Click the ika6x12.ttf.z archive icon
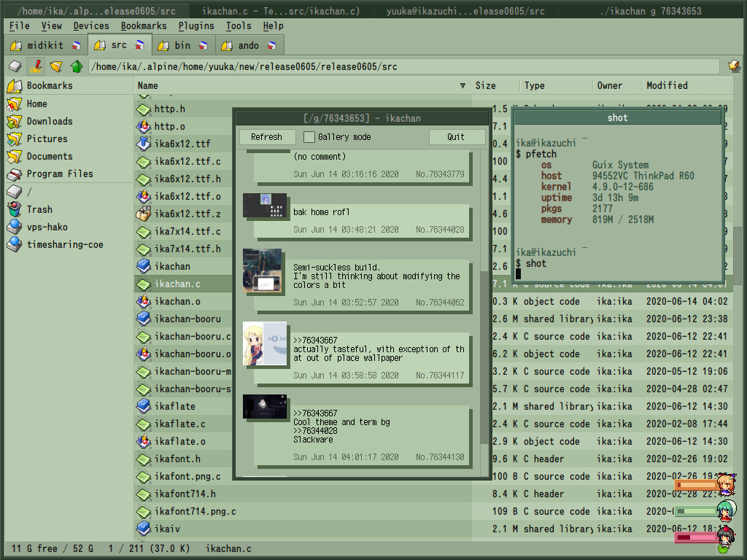The height and width of the screenshot is (560, 747). pos(144,214)
